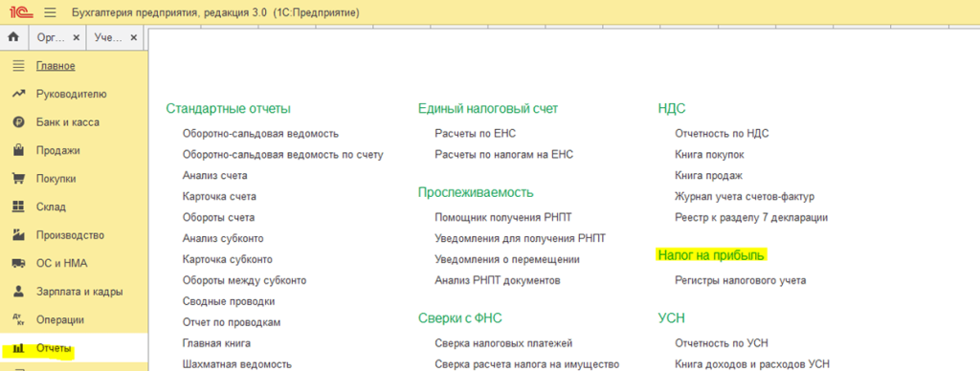Open Расчеты по налогам на ЕНС

tap(503, 154)
